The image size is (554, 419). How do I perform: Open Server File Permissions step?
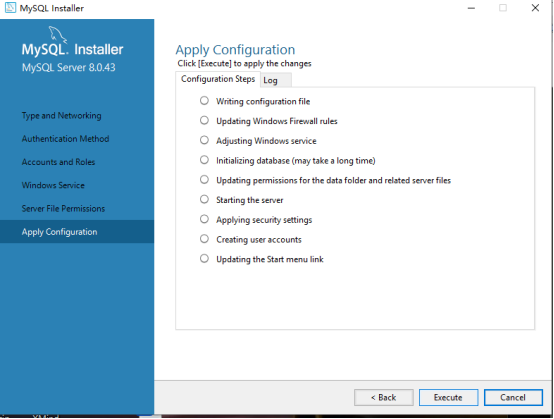pos(63,209)
